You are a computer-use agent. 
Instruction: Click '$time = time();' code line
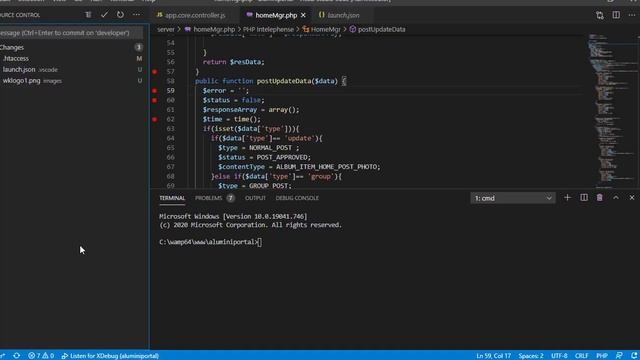pyautogui.click(x=231, y=119)
